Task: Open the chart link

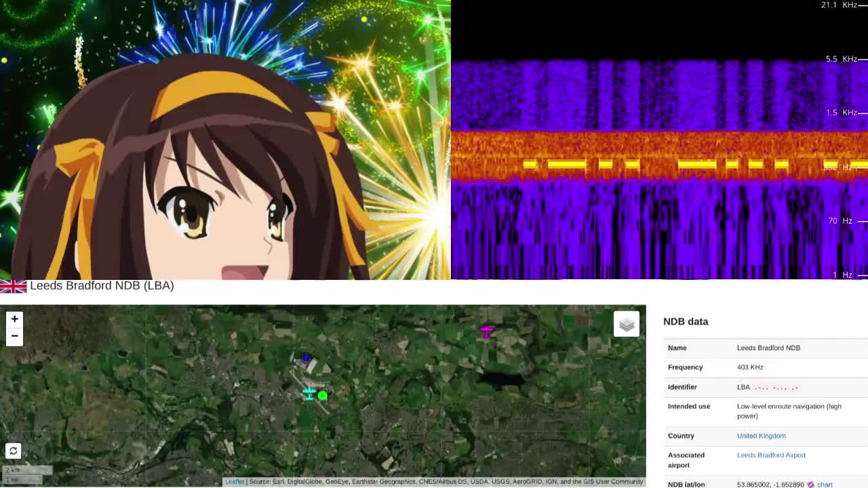Action: tap(825, 485)
